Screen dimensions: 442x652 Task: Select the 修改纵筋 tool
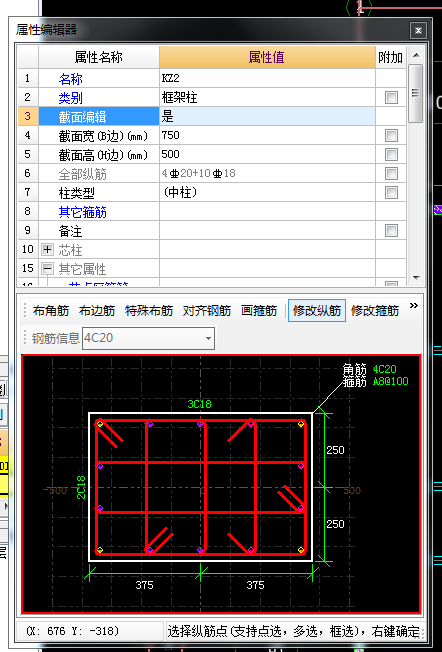[317, 311]
